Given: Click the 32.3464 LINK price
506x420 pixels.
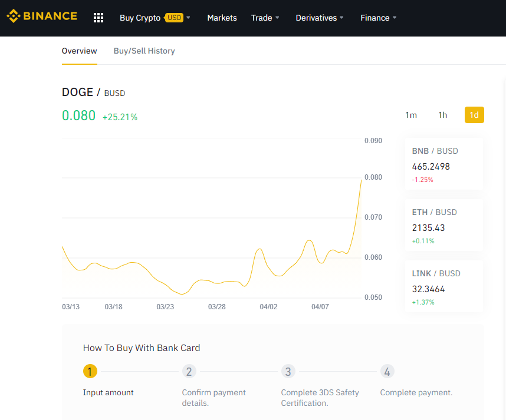Looking at the screenshot, I should [428, 289].
